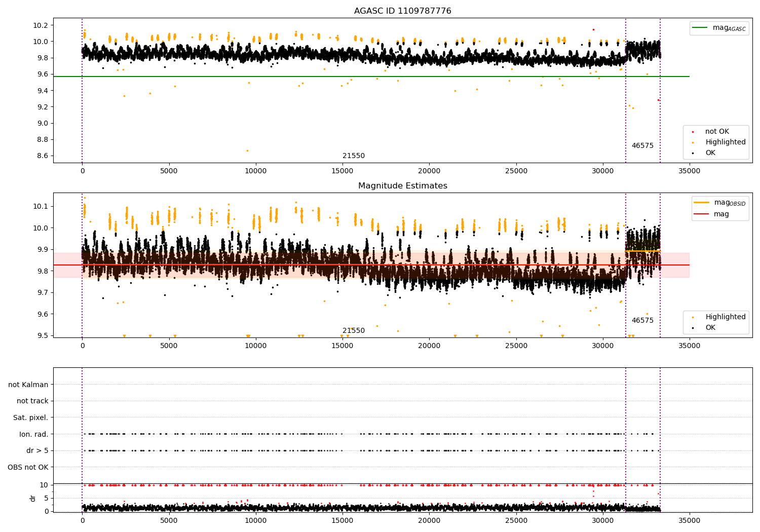Click 'OK' legend marker in Magnitude Estimates plot
The height and width of the screenshot is (532, 760).
click(x=693, y=328)
